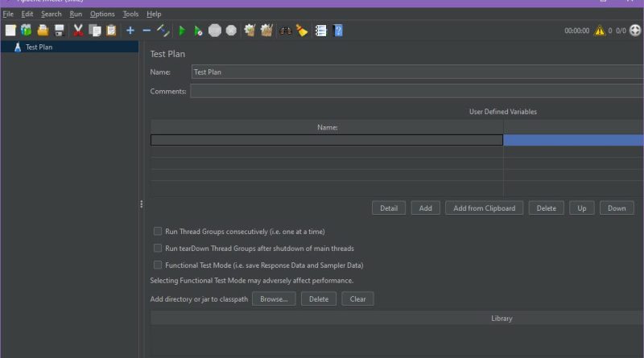
Task: Open Function Helper dialog list icon
Action: 320,31
